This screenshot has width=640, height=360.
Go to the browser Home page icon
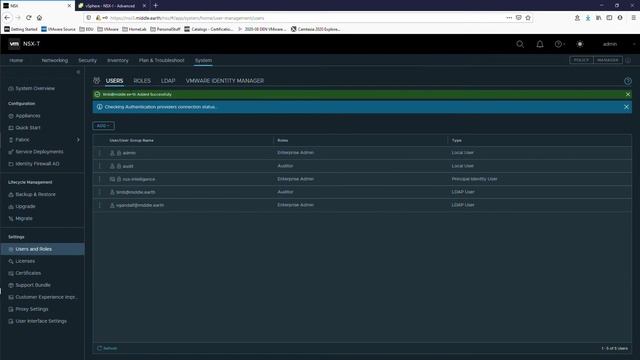point(39,18)
